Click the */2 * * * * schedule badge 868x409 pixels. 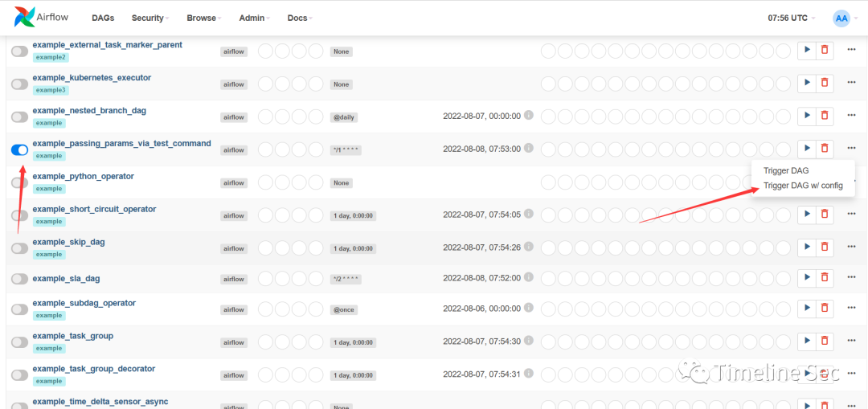346,278
